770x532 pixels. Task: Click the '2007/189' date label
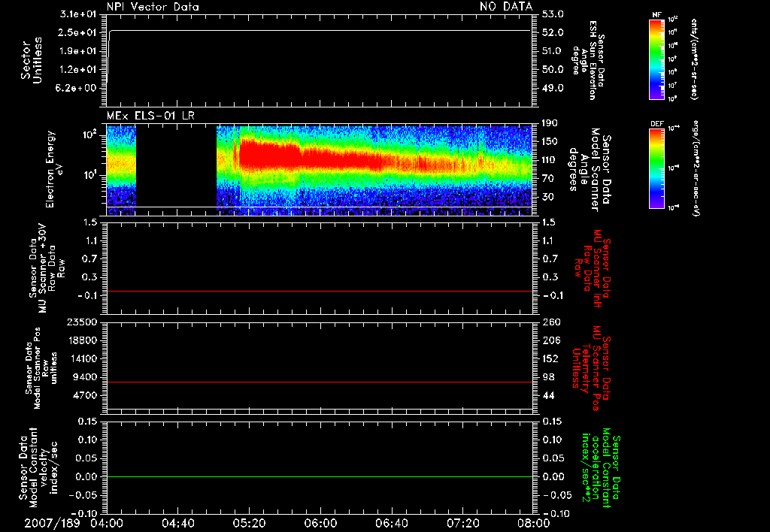[x=52, y=523]
